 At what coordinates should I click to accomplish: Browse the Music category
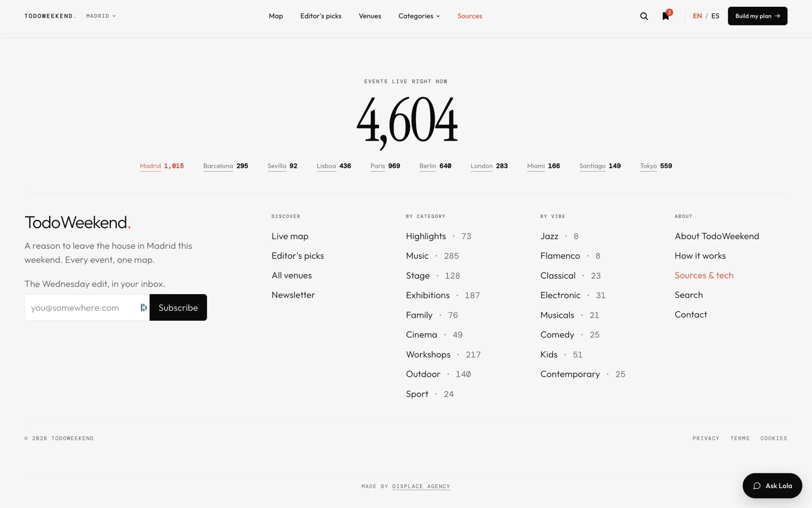[x=417, y=256]
